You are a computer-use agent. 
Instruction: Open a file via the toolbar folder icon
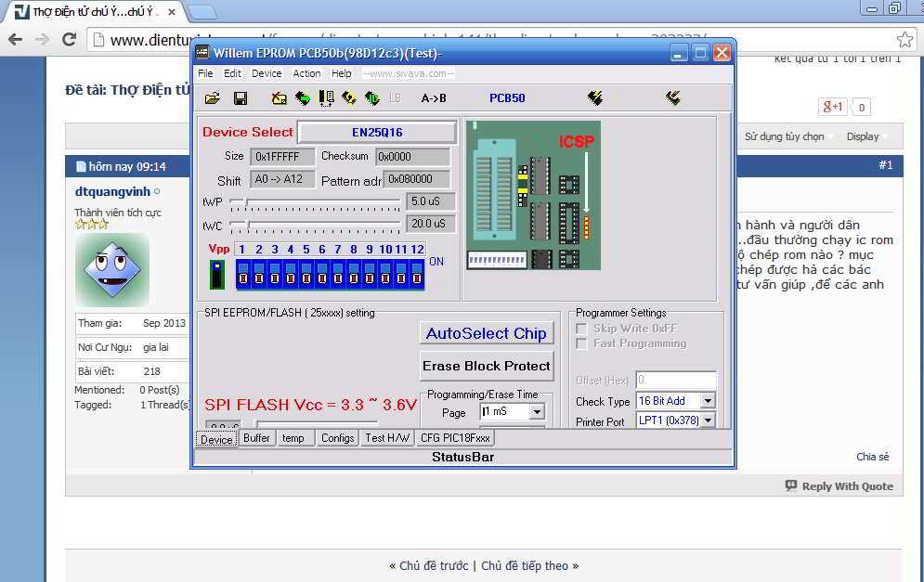point(212,98)
